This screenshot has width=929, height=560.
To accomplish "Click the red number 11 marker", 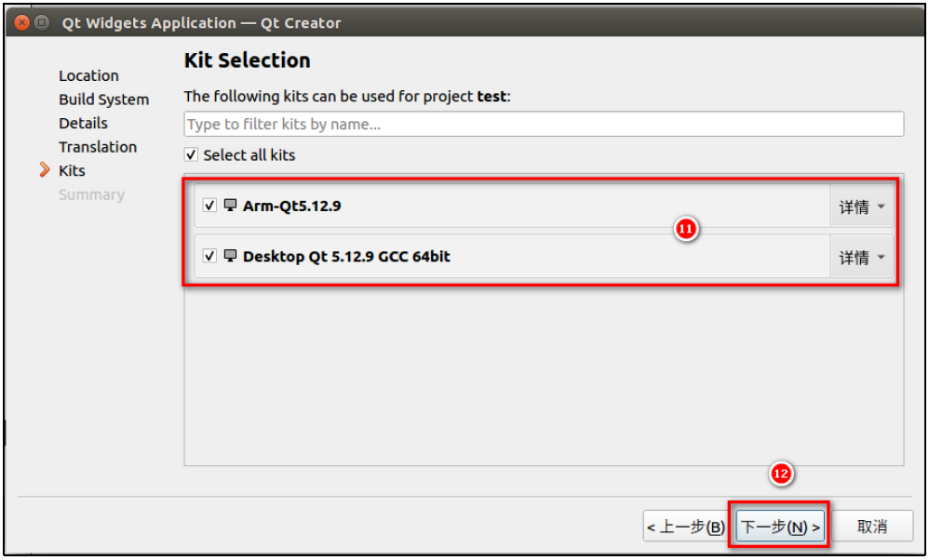I will coord(686,230).
